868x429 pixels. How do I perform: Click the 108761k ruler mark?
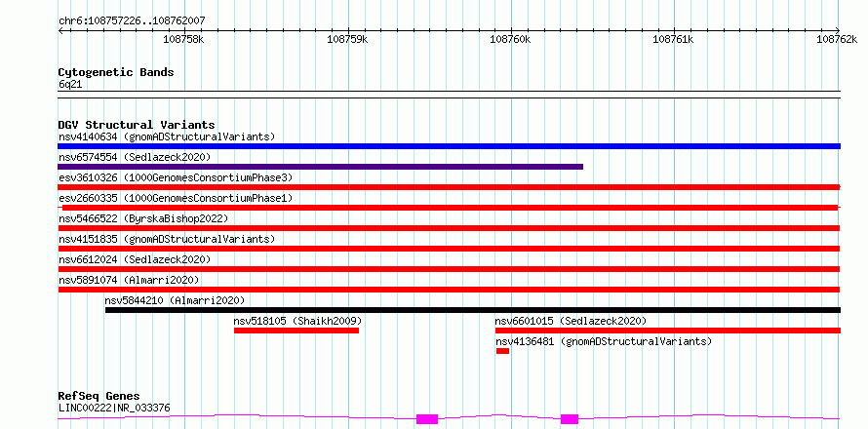click(674, 39)
